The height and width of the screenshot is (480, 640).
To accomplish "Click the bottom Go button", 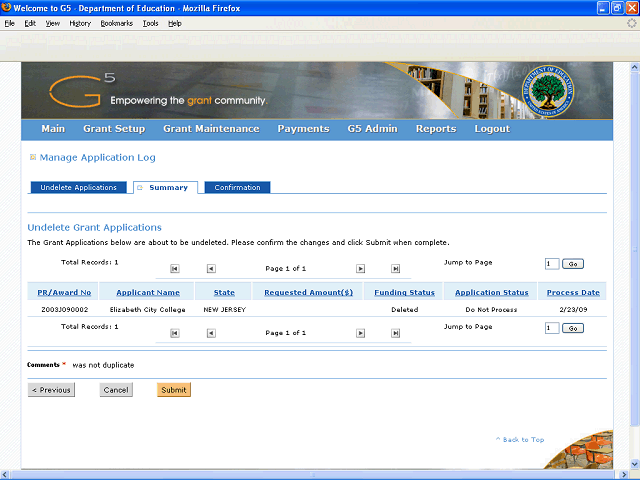I will 573,328.
